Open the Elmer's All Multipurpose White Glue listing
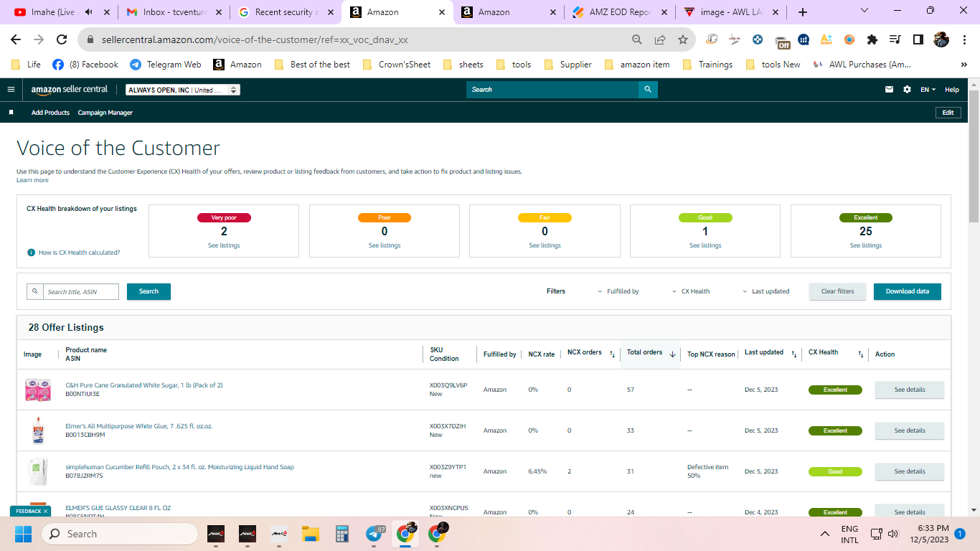This screenshot has height=551, width=980. click(139, 426)
